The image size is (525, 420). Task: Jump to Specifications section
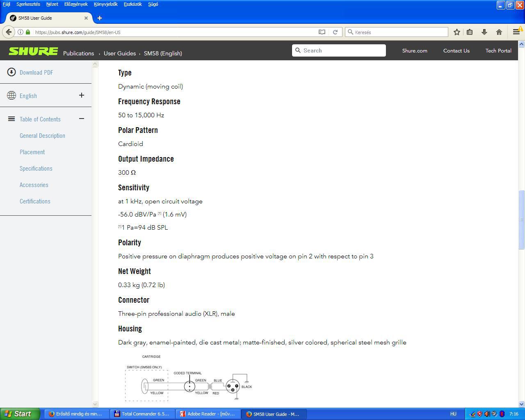(36, 169)
